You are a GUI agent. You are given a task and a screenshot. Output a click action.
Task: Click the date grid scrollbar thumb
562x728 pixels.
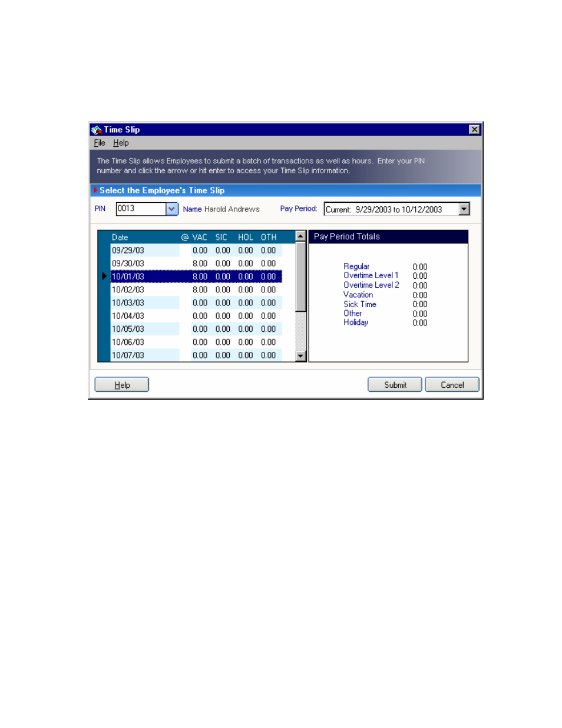click(x=301, y=276)
